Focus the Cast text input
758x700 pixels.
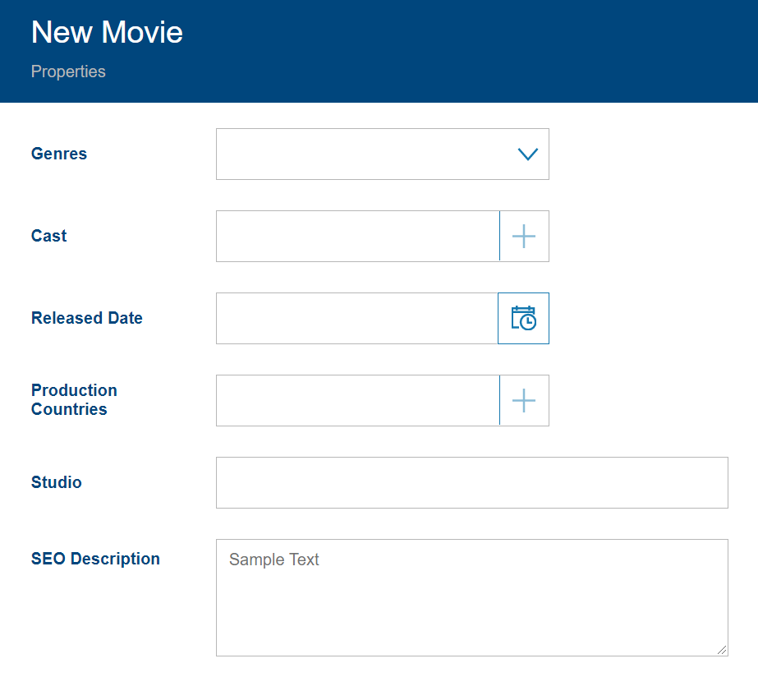[357, 237]
